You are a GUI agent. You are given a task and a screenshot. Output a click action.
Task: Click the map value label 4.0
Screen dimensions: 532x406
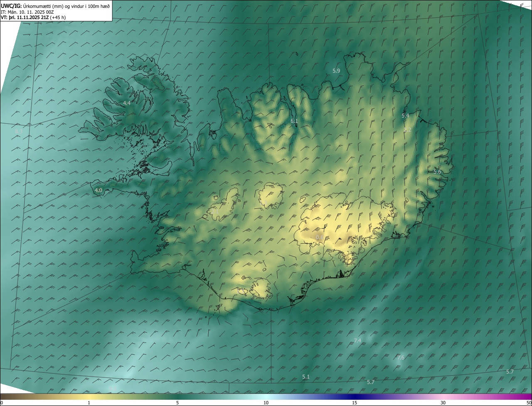tap(99, 190)
